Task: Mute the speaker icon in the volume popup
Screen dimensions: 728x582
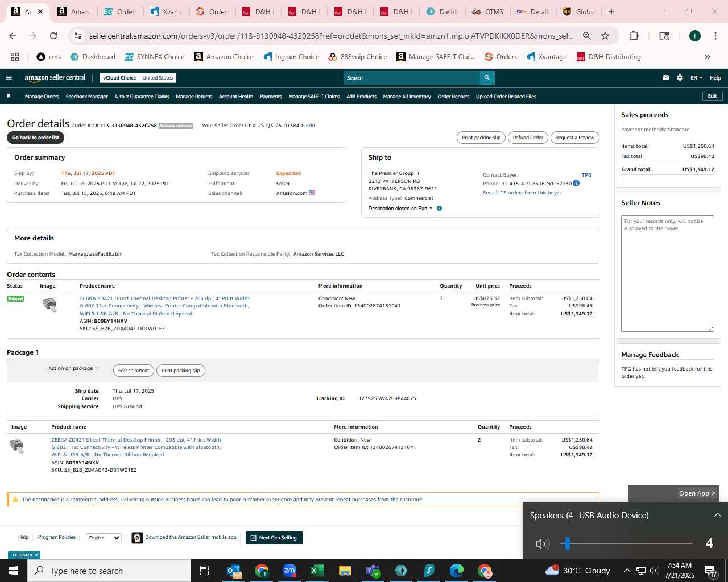Action: tap(542, 544)
